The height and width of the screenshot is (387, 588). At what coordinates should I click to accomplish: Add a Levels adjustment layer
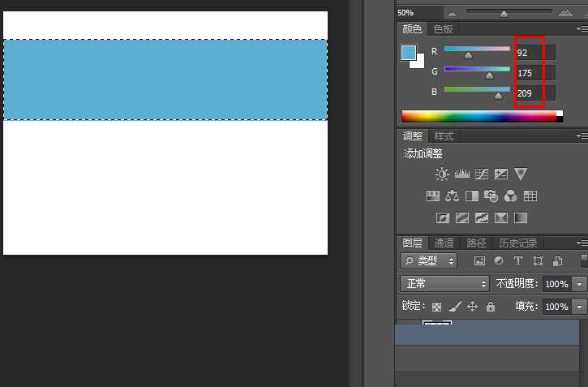pyautogui.click(x=462, y=174)
